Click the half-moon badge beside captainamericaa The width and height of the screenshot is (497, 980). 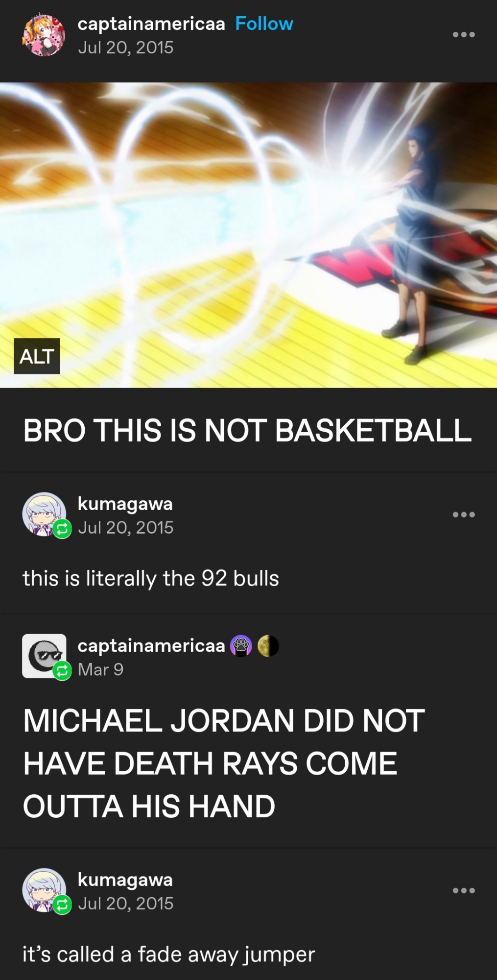tap(268, 646)
